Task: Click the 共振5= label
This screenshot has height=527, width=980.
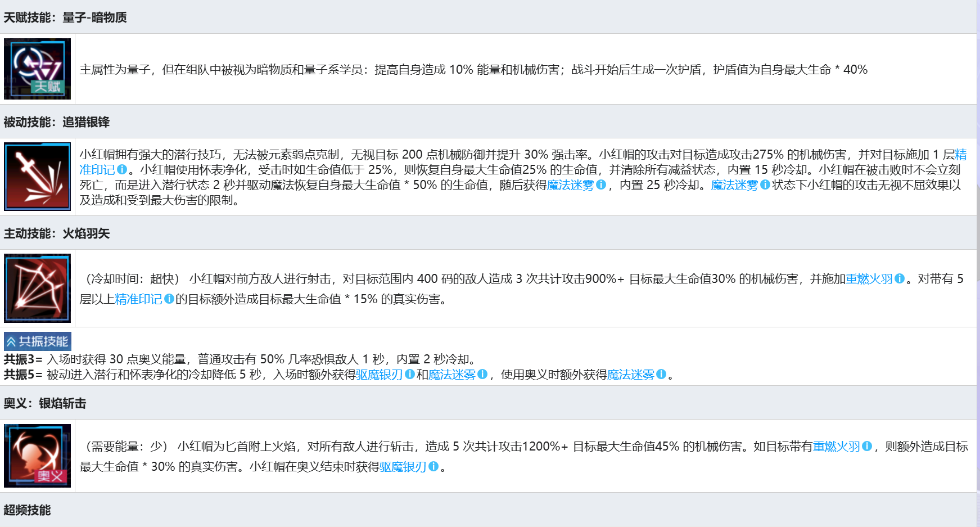Action: click(23, 374)
